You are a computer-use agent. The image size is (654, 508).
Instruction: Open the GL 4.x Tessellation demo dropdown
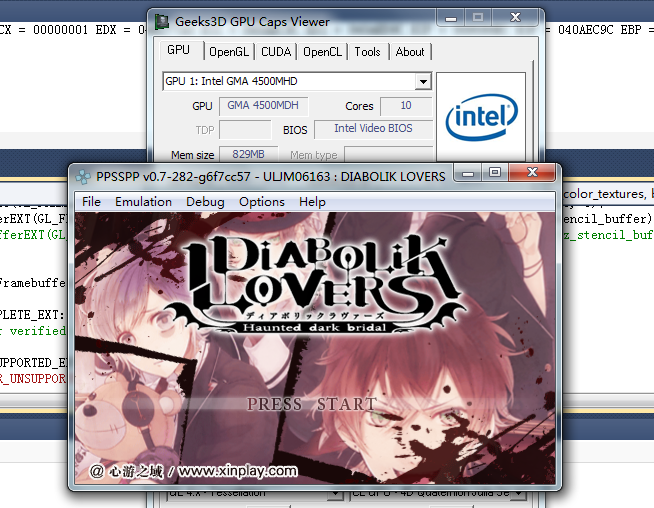335,493
